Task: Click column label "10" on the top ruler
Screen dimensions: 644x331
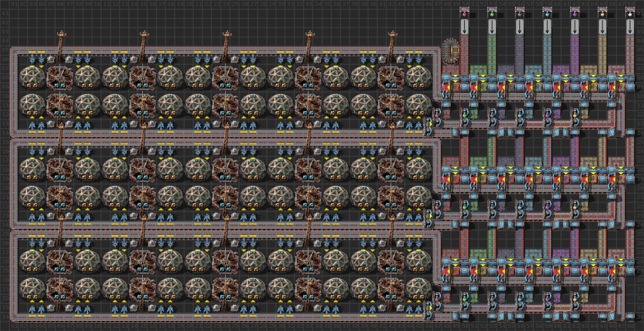Action: [x=97, y=3]
